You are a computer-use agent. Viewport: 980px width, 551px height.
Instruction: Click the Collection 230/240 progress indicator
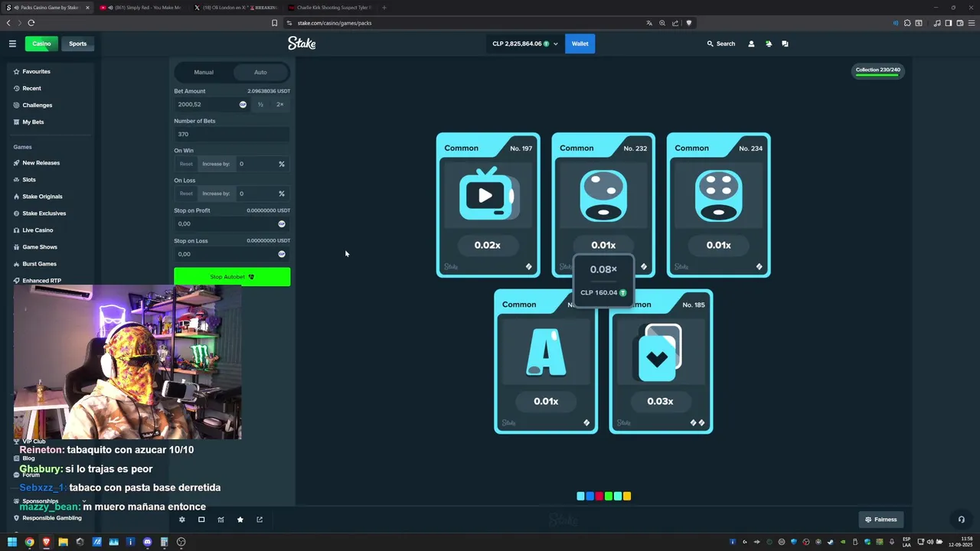pos(877,71)
